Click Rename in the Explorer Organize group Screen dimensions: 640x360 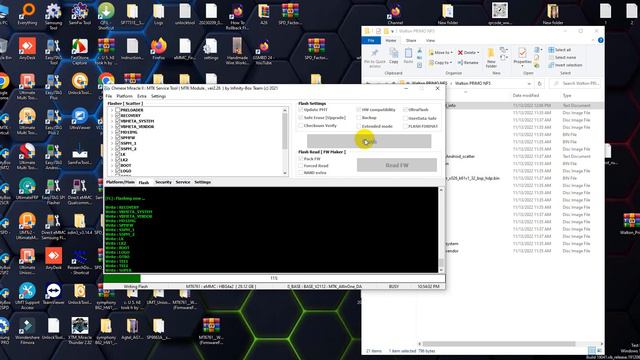(468, 62)
